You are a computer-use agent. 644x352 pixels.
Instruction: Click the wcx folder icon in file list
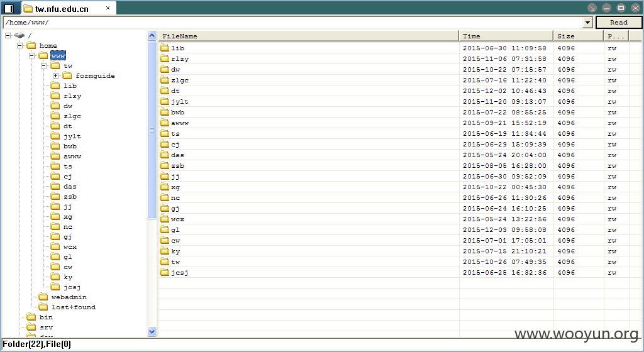[x=165, y=219]
